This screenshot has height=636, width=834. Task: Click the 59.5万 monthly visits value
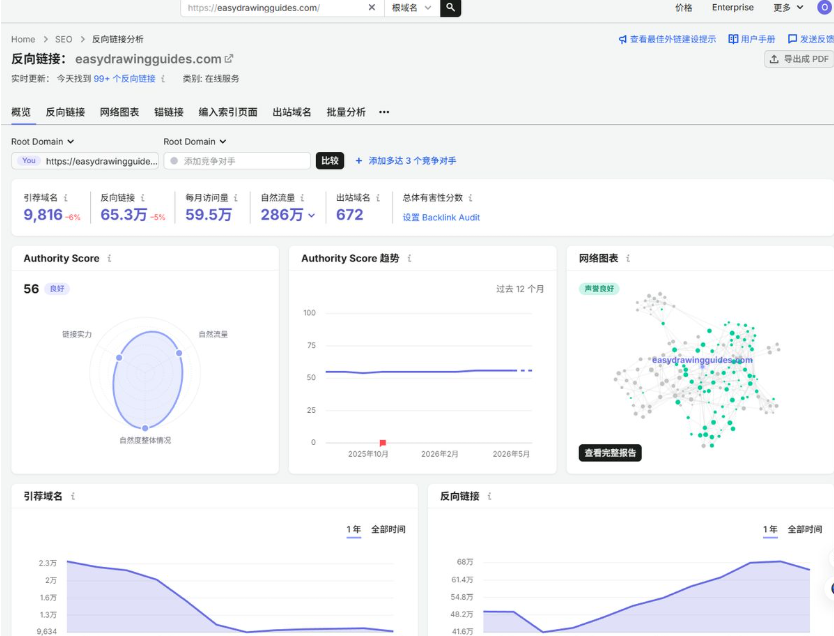click(x=208, y=215)
